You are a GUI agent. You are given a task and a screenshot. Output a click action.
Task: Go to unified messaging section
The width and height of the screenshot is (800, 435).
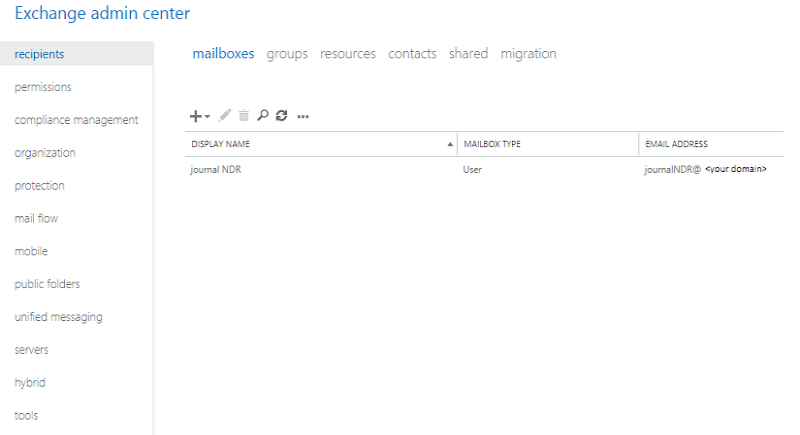(58, 317)
